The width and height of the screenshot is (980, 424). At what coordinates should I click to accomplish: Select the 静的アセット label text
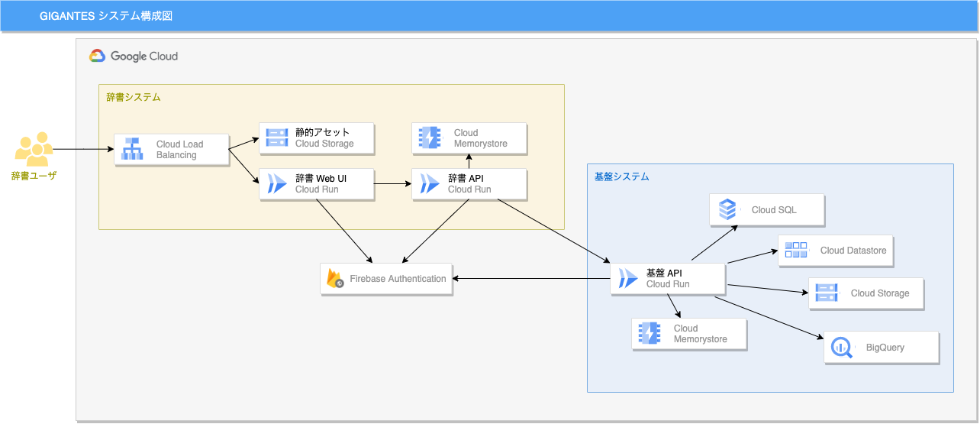tap(323, 132)
